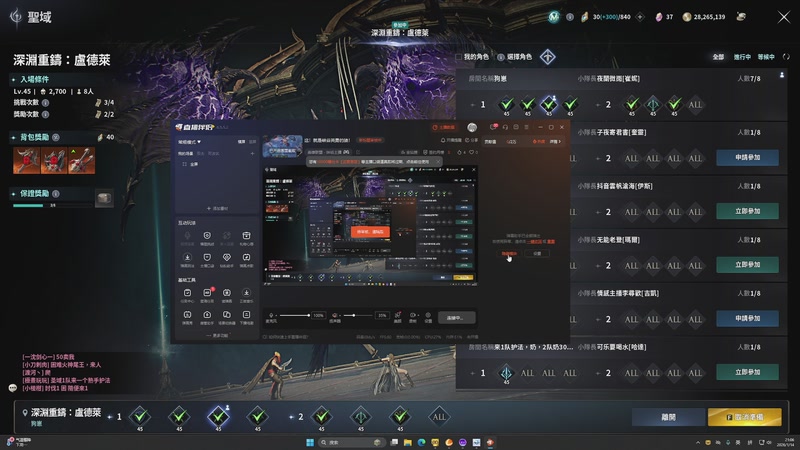The width and height of the screenshot is (800, 450).
Task: Click the info icon next to ticket count
Action: click(569, 17)
